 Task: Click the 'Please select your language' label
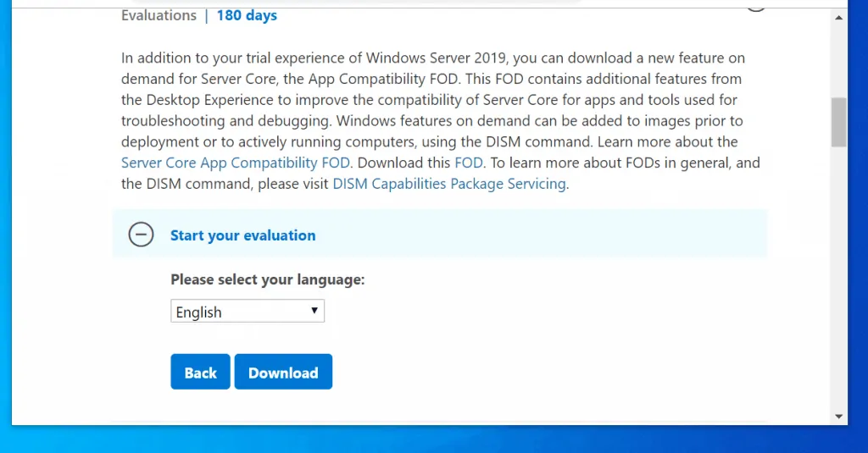point(267,279)
